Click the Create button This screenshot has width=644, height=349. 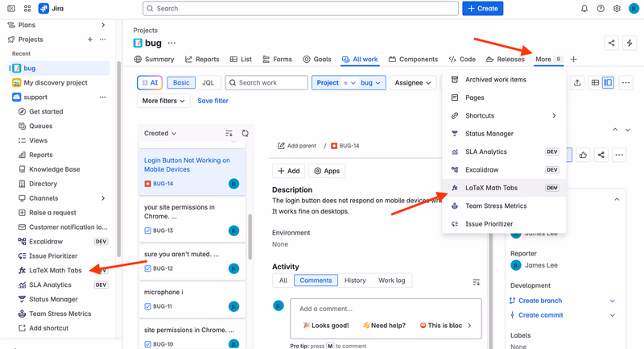[x=482, y=8]
